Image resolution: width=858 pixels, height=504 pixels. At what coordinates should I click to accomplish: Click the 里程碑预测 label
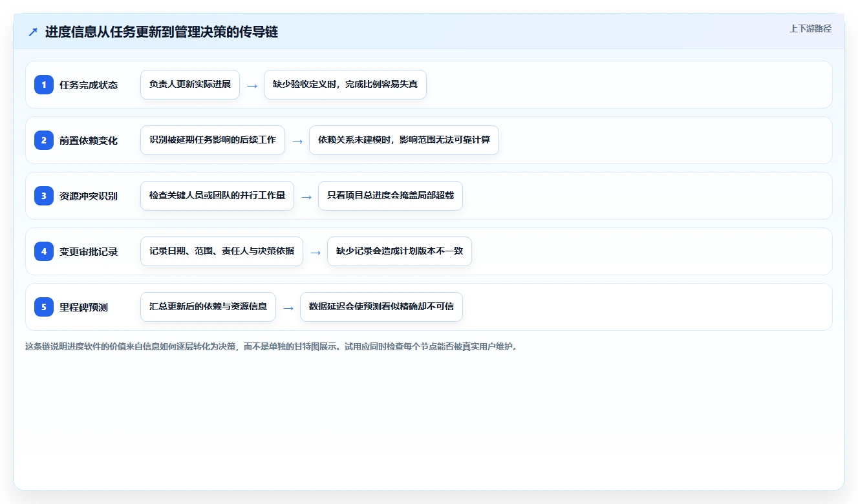point(83,307)
